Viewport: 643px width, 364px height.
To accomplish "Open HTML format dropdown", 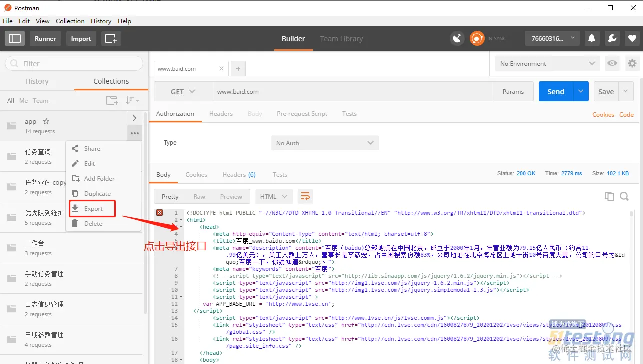I will coord(274,196).
